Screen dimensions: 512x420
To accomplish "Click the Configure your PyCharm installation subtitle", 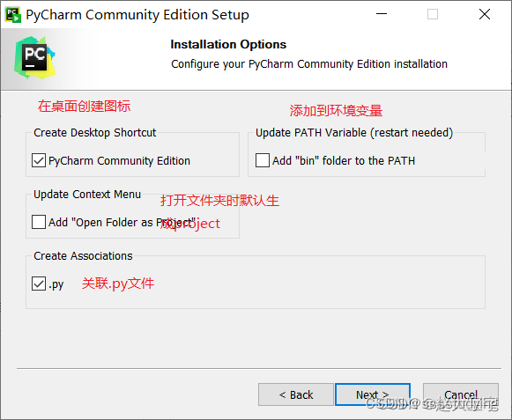I will click(x=309, y=64).
